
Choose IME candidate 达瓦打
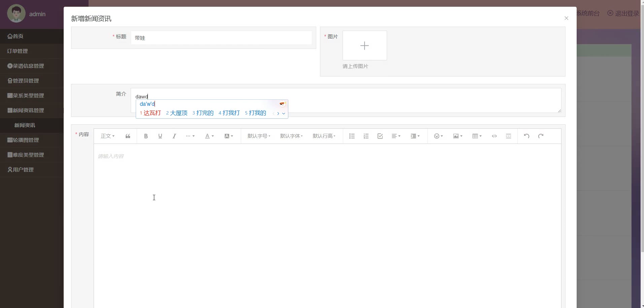(x=151, y=113)
